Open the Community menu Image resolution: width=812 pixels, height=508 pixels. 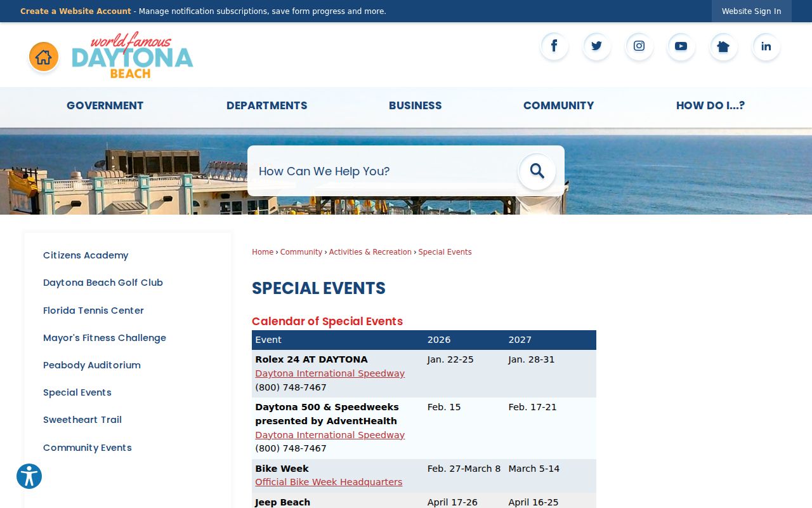pos(559,105)
